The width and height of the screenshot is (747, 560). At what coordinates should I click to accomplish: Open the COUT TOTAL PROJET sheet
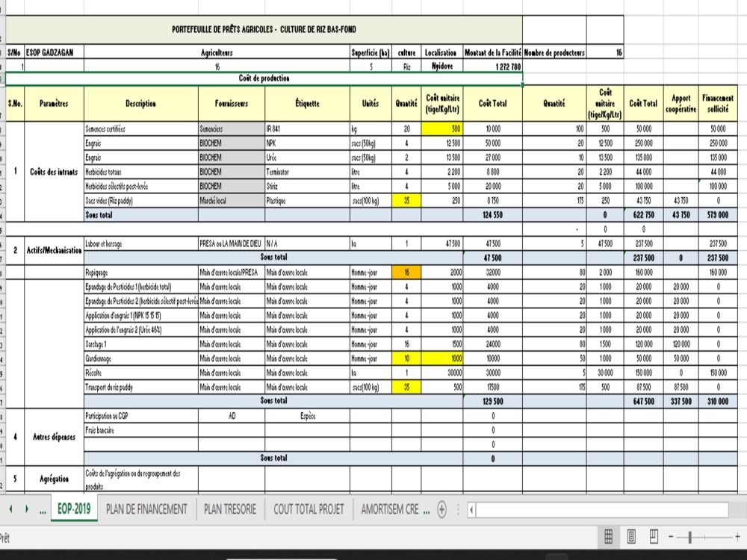[x=308, y=508]
